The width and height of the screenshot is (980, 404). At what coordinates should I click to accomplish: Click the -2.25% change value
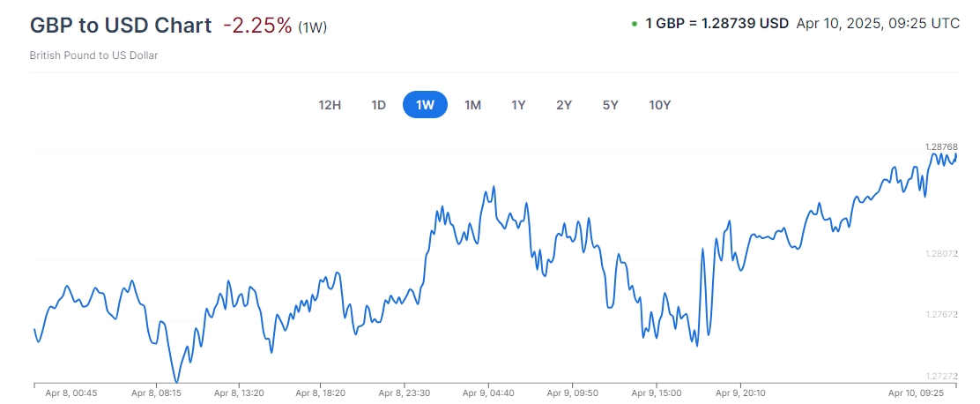point(256,26)
